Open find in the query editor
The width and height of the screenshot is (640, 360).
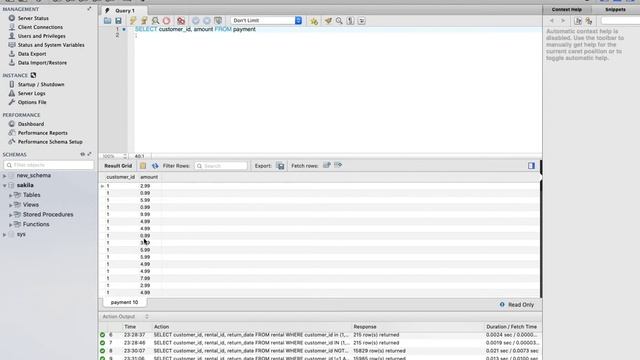pos(339,20)
